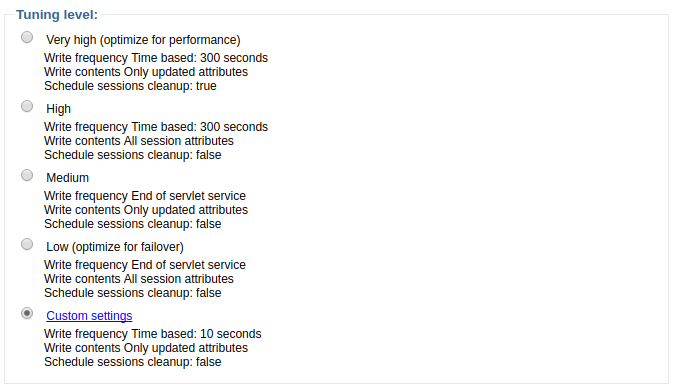Click 'Write contents All session attributes' under Low
The height and width of the screenshot is (390, 675).
139,279
